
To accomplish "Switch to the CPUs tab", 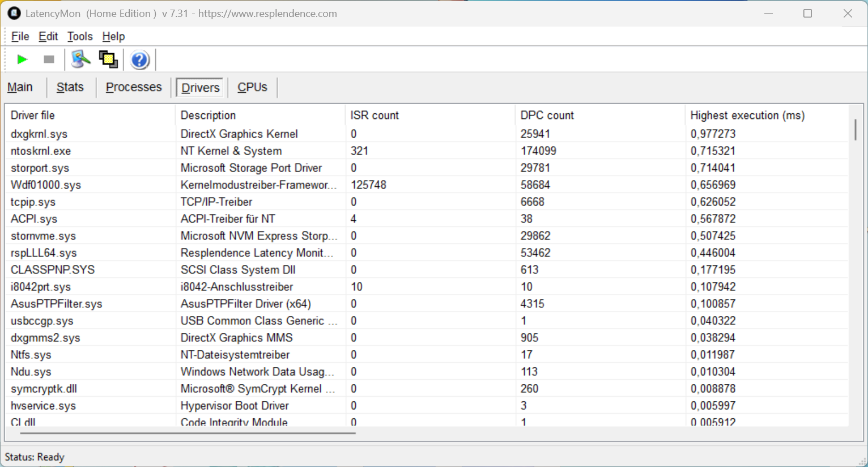I will point(252,87).
